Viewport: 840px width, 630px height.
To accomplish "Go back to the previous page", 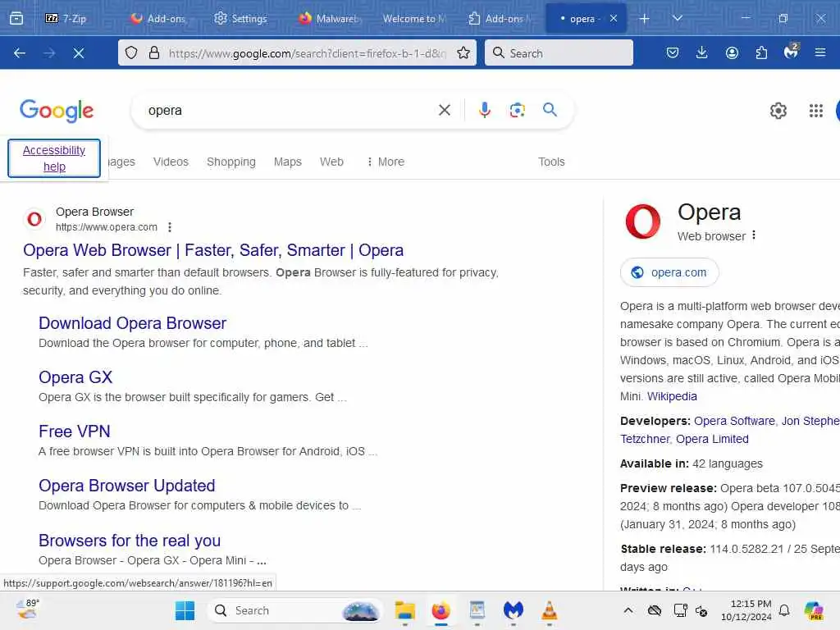I will [20, 53].
